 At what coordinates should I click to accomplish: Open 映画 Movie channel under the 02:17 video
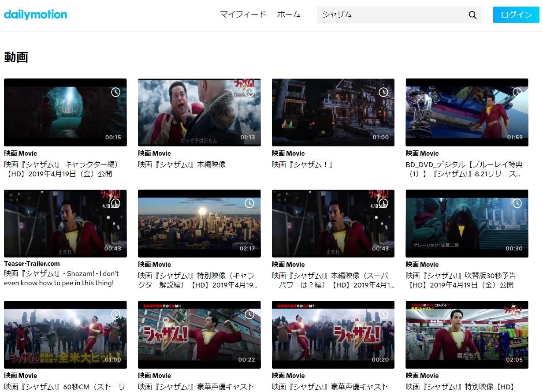tap(154, 265)
